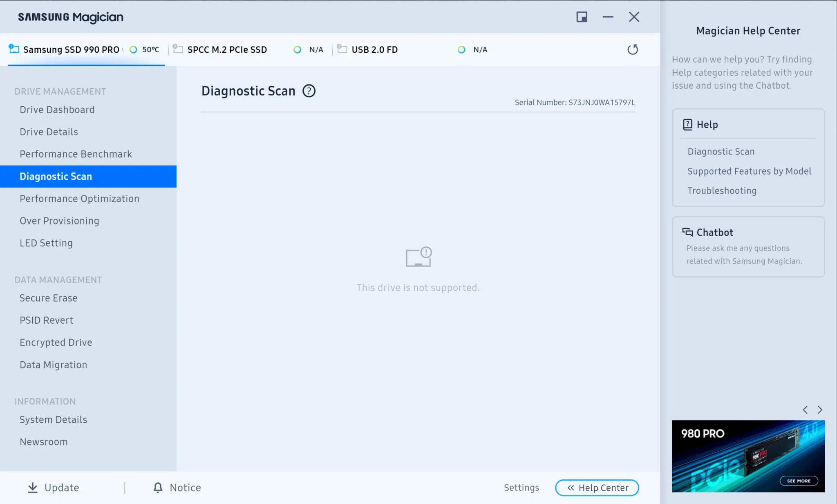Click the USB 2.0 FD drive icon

[x=342, y=49]
